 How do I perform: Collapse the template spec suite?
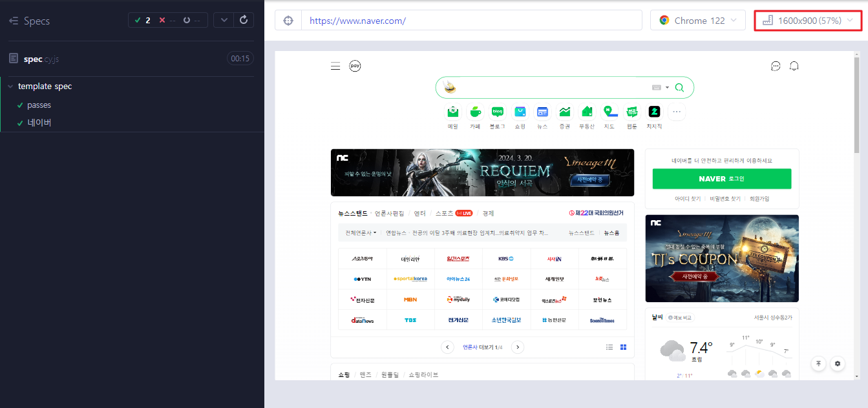click(10, 86)
